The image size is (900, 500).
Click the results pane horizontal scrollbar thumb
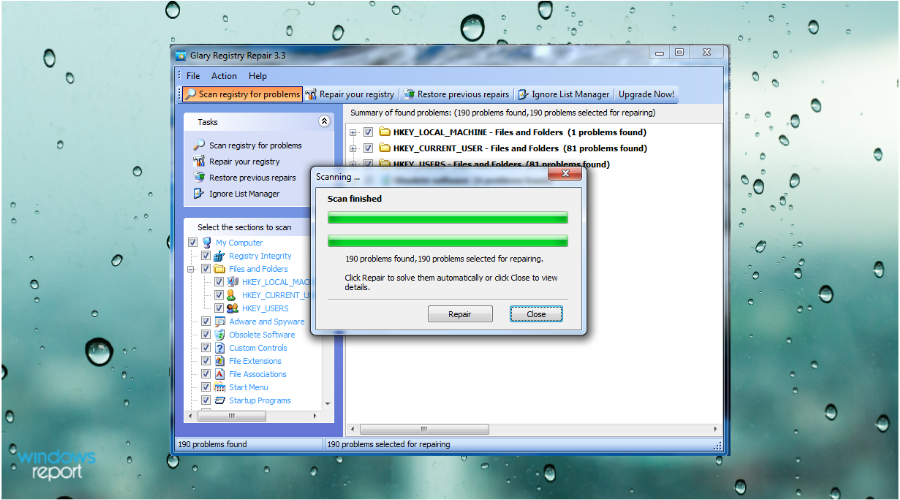(424, 429)
